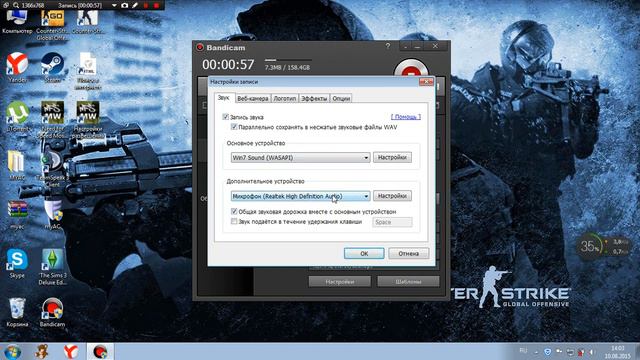Click the RU language indicator
The height and width of the screenshot is (360, 640).
click(523, 350)
